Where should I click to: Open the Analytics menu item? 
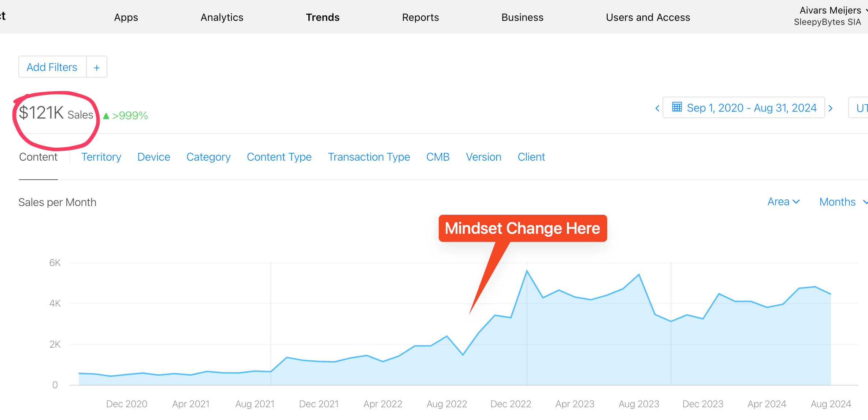tap(222, 17)
